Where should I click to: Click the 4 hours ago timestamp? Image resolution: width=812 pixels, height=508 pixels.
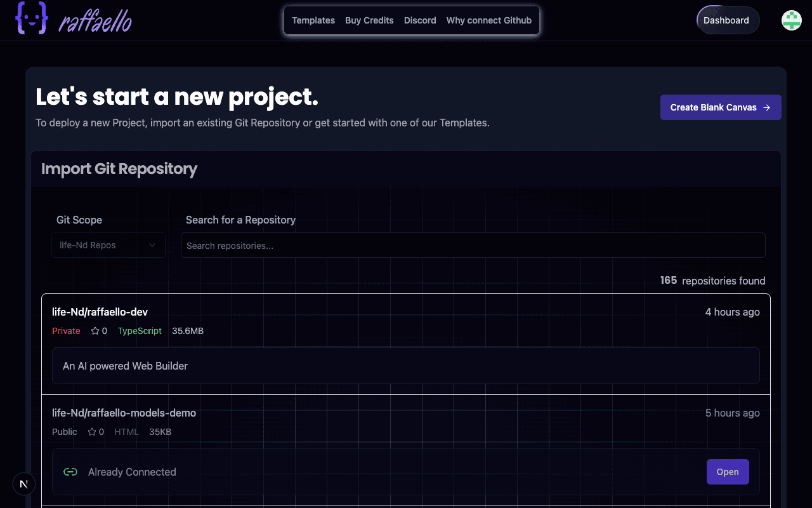(x=733, y=312)
